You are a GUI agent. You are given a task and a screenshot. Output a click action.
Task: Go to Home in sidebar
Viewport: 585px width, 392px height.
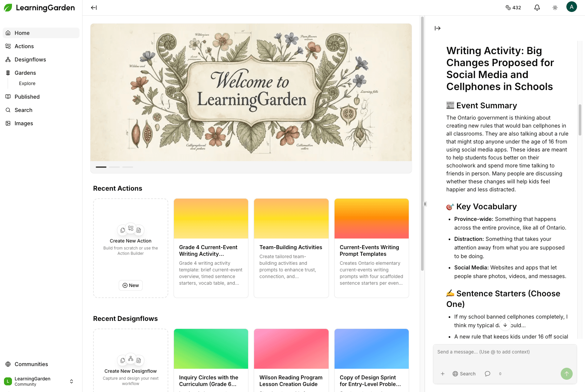[41, 33]
